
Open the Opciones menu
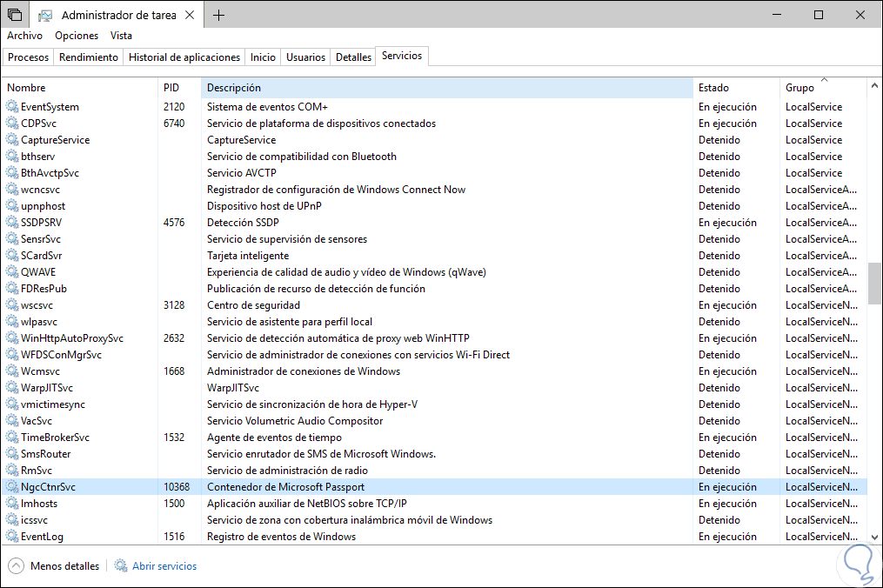(77, 36)
